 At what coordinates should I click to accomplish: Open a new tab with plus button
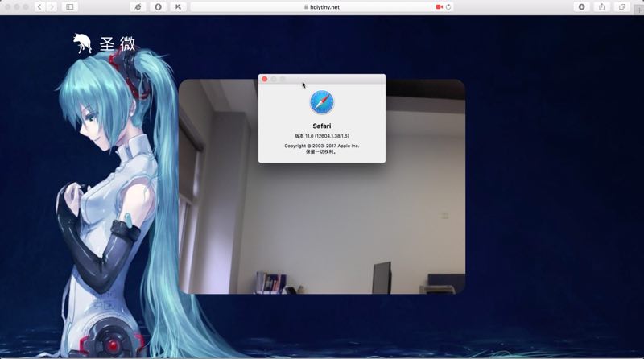639,10
